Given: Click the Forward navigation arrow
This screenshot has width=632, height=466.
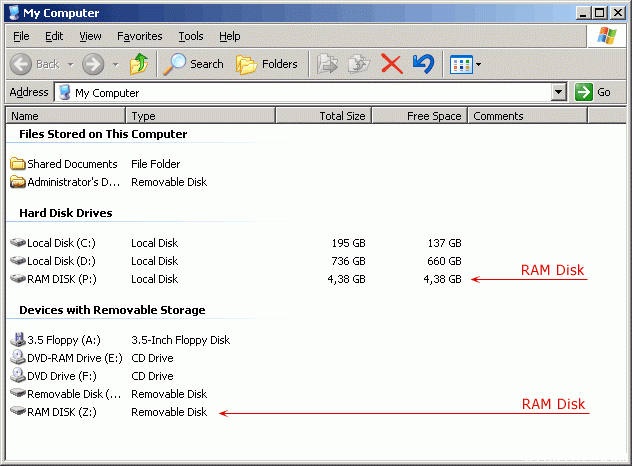Looking at the screenshot, I should coord(93,64).
